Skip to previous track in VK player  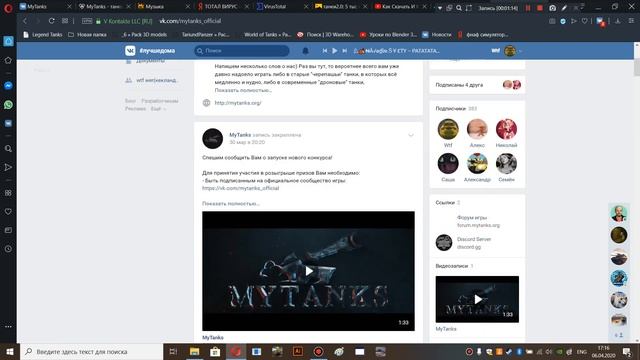[324, 51]
